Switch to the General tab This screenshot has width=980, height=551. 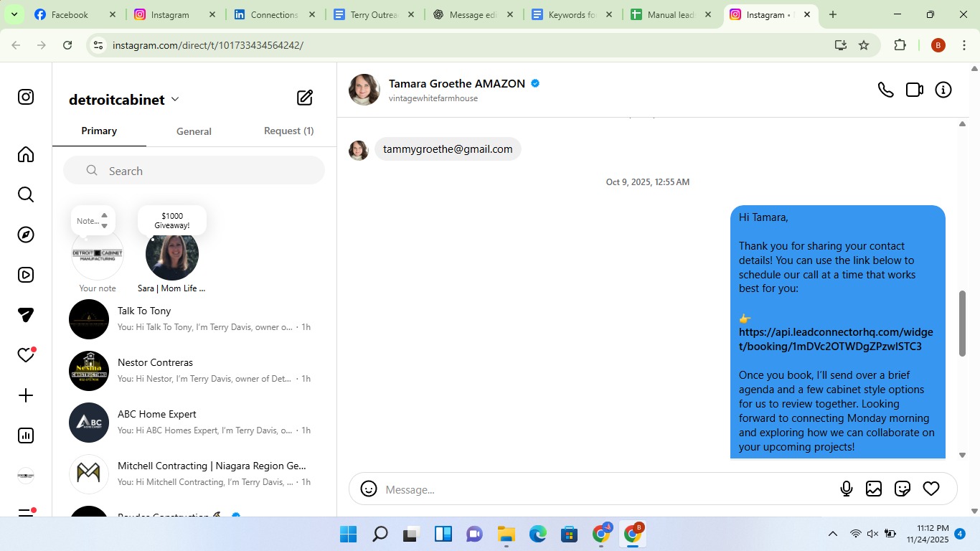[194, 131]
